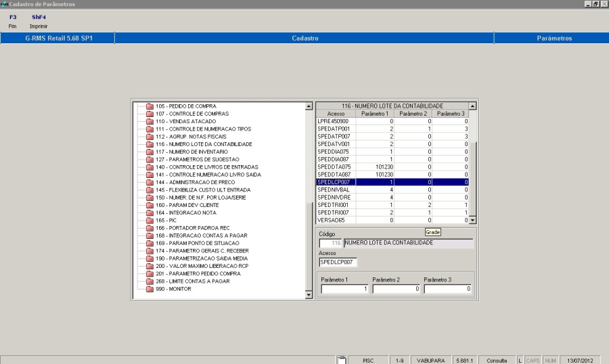Click folder icon of 166 - PORTADOR PADROA REC

click(x=150, y=228)
